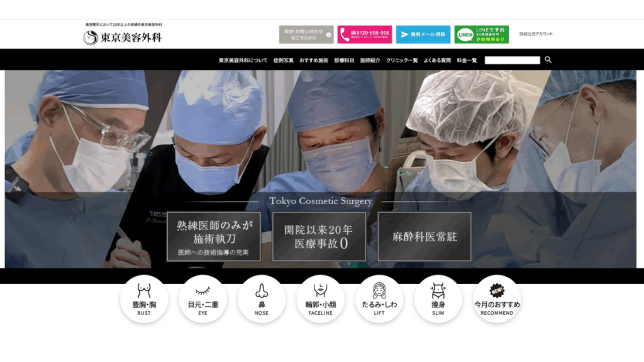Open the SNS公式アカウント link
Viewport: 644px width, 362px height.
535,35
